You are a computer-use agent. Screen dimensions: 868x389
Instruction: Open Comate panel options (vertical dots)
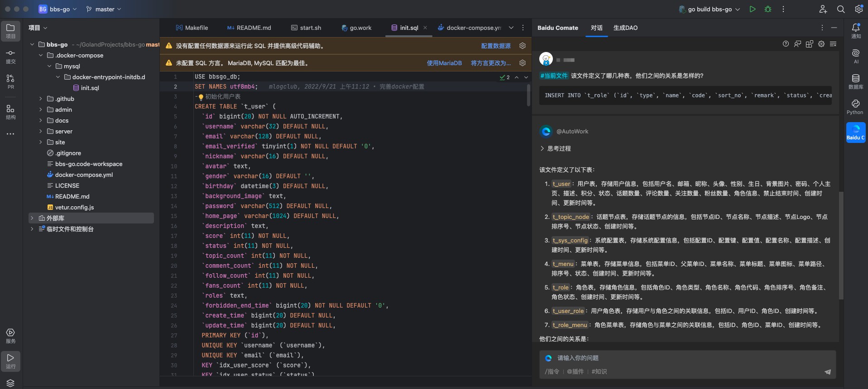pyautogui.click(x=822, y=28)
